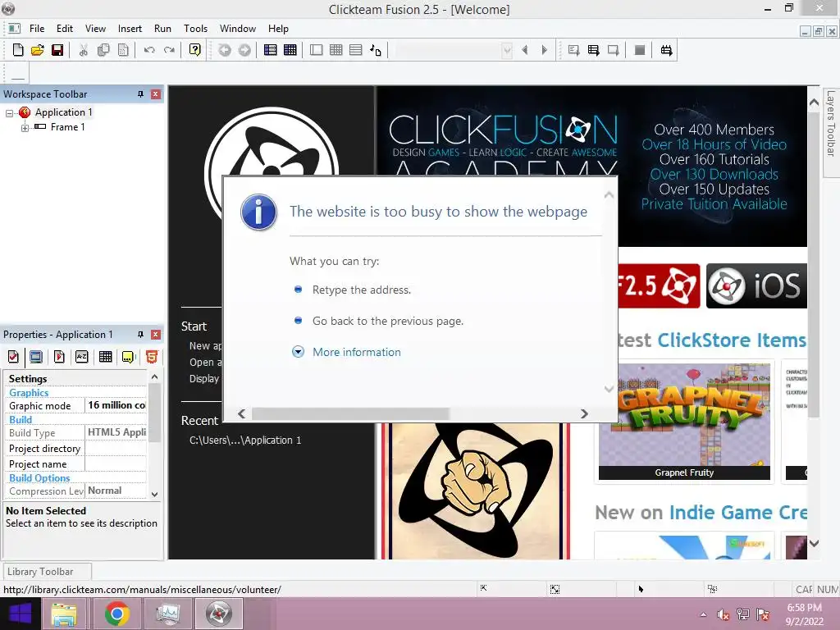
Task: Save the application with the floppy icon
Action: 57,50
